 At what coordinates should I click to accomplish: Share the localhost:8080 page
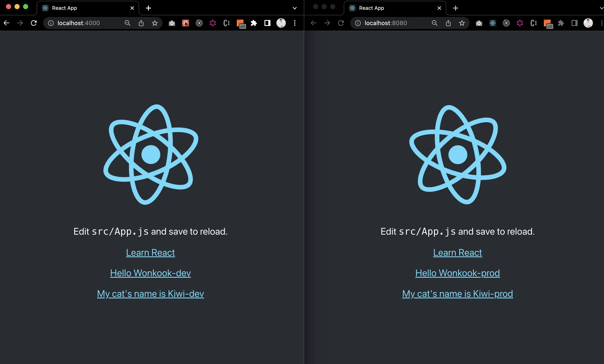coord(448,23)
